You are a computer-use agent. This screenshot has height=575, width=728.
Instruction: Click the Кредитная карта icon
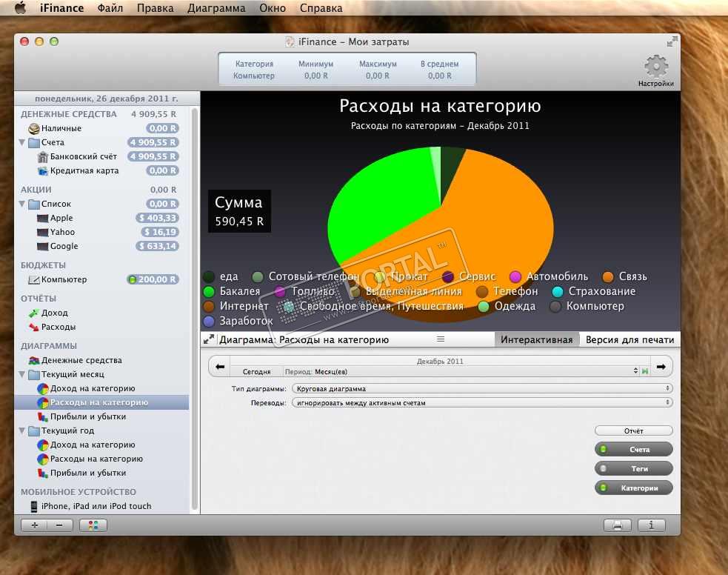[43, 171]
